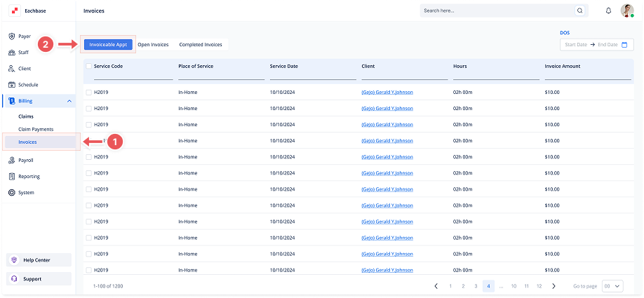
Task: Switch to the Open Invoices tab
Action: pyautogui.click(x=153, y=45)
